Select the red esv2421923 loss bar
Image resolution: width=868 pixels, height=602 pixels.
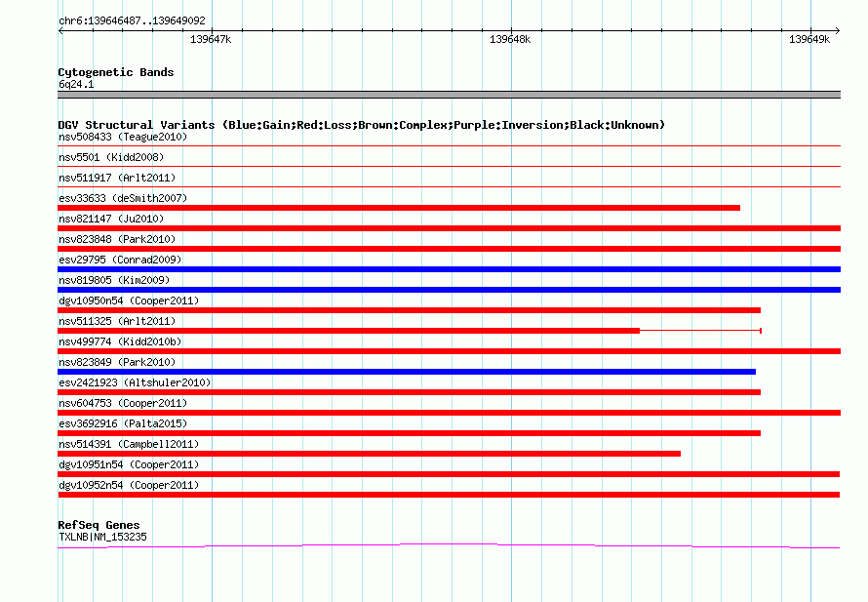coord(409,392)
